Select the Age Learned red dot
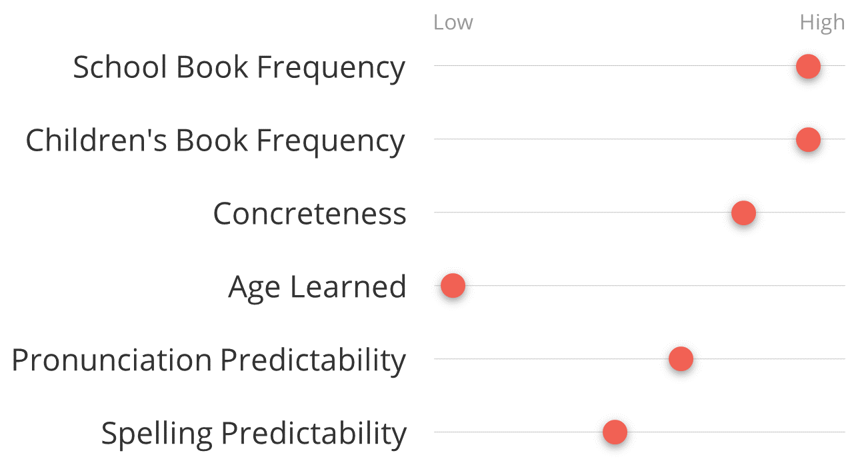 (x=453, y=286)
